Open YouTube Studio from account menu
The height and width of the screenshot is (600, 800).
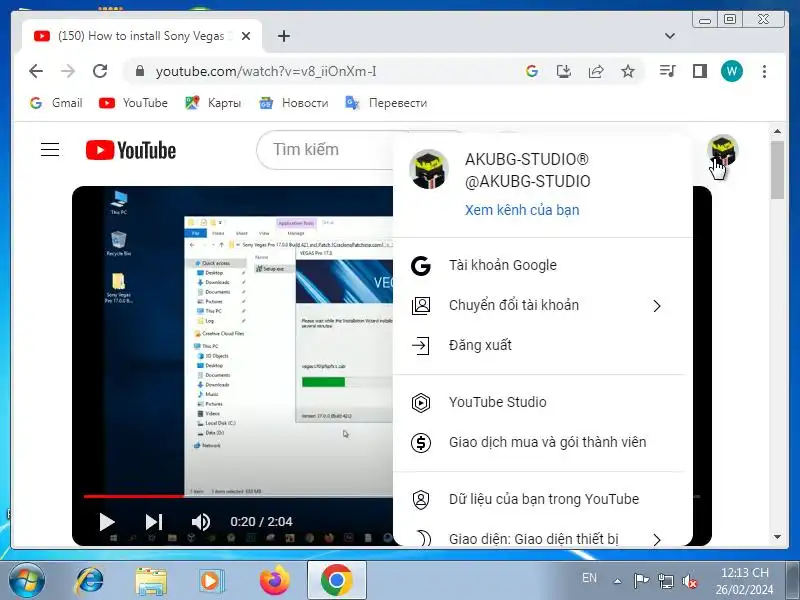point(543,403)
